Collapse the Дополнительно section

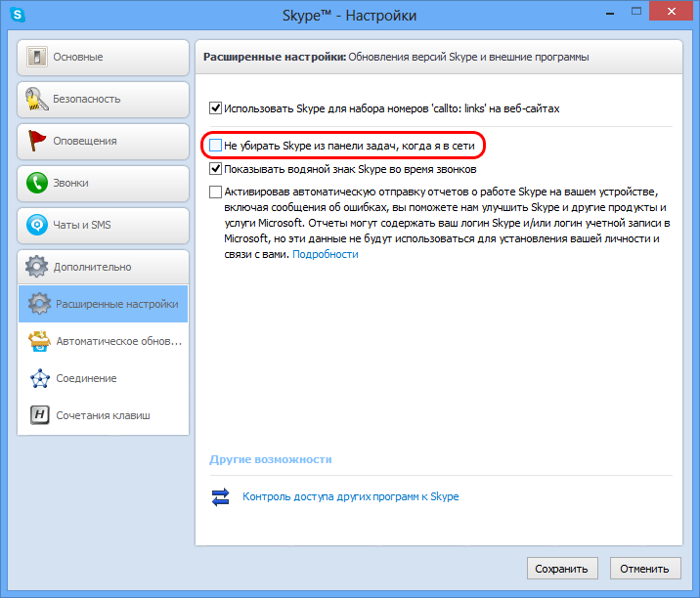click(x=103, y=267)
